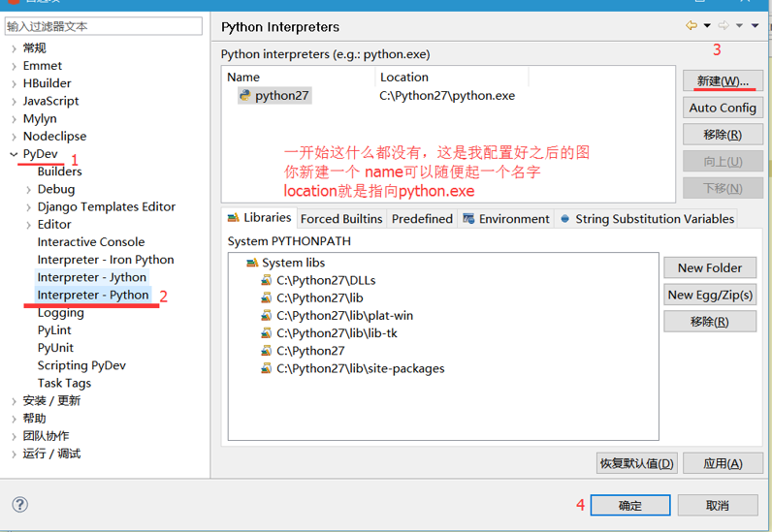772x532 pixels.
Task: Select the String Substitution Variables tab
Action: click(x=646, y=219)
